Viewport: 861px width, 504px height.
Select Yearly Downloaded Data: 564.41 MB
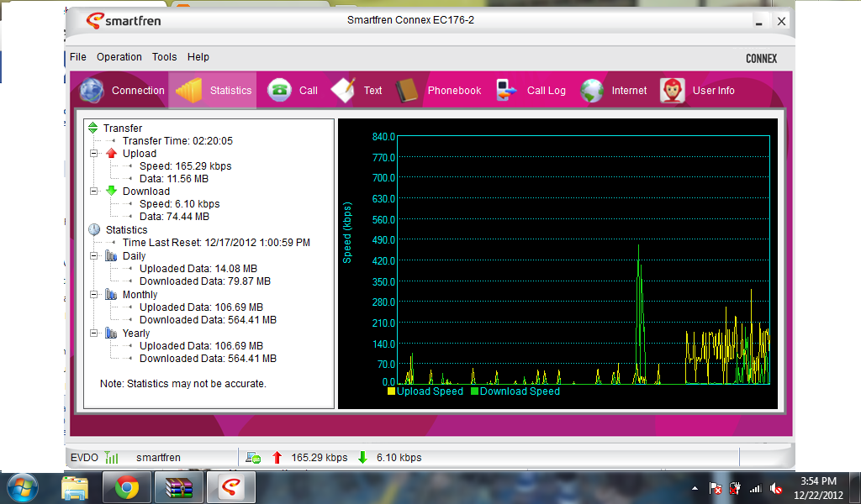209,359
